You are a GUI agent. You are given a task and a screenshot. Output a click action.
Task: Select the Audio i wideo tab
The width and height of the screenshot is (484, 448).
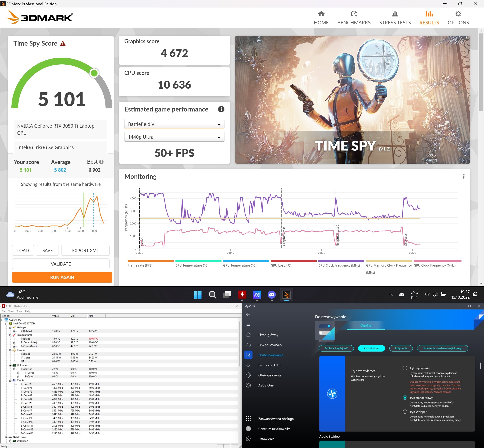pyautogui.click(x=371, y=348)
